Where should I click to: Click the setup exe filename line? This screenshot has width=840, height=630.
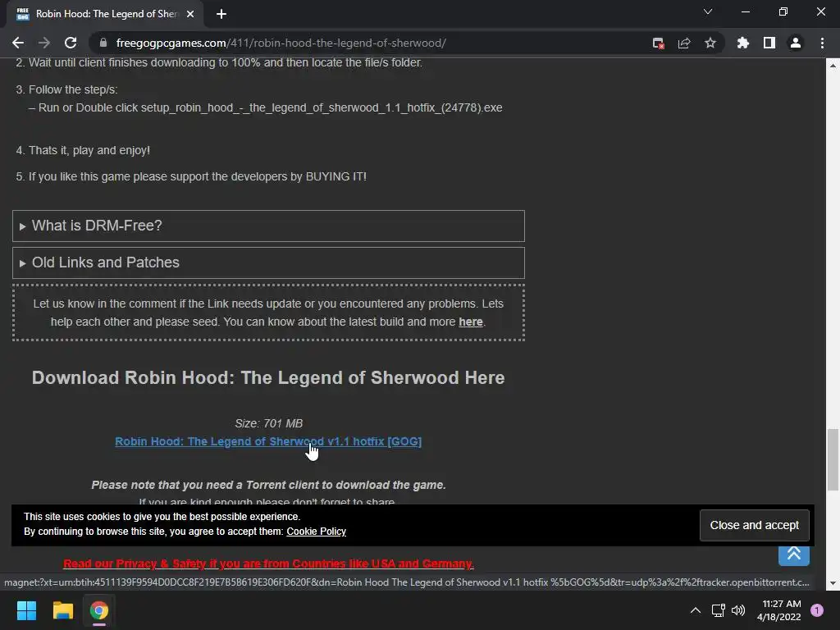pos(265,107)
